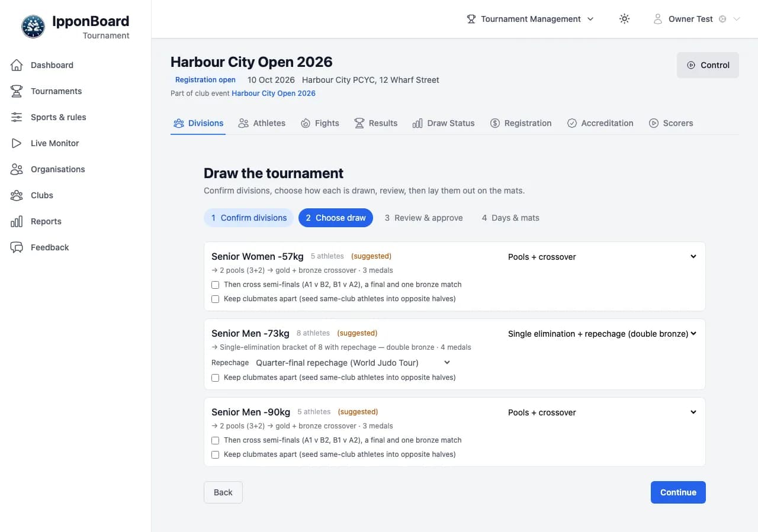Go to step 1 Confirm divisions
This screenshot has height=532, width=758.
[249, 218]
